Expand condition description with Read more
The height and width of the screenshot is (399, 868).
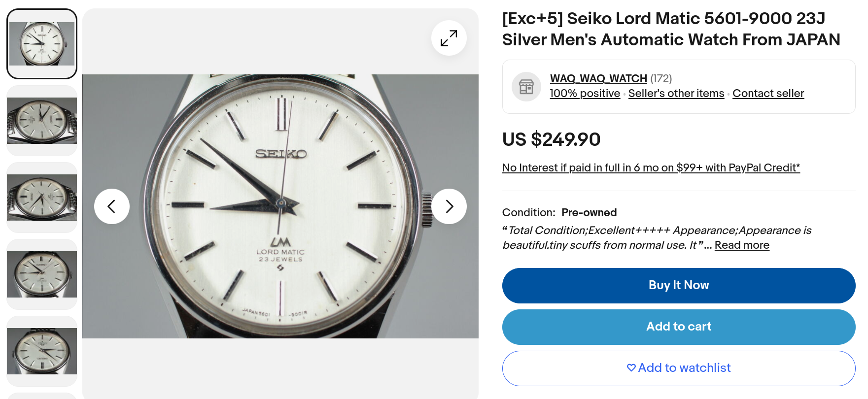741,245
